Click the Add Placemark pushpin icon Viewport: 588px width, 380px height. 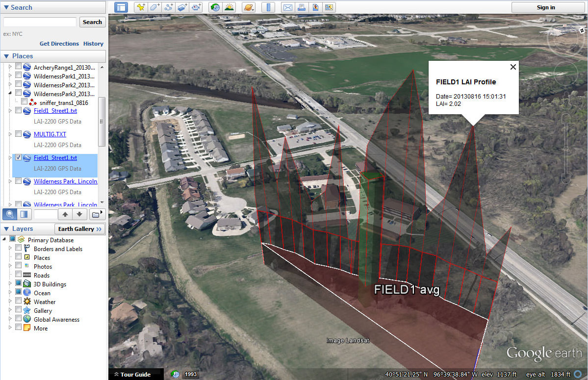pos(141,7)
